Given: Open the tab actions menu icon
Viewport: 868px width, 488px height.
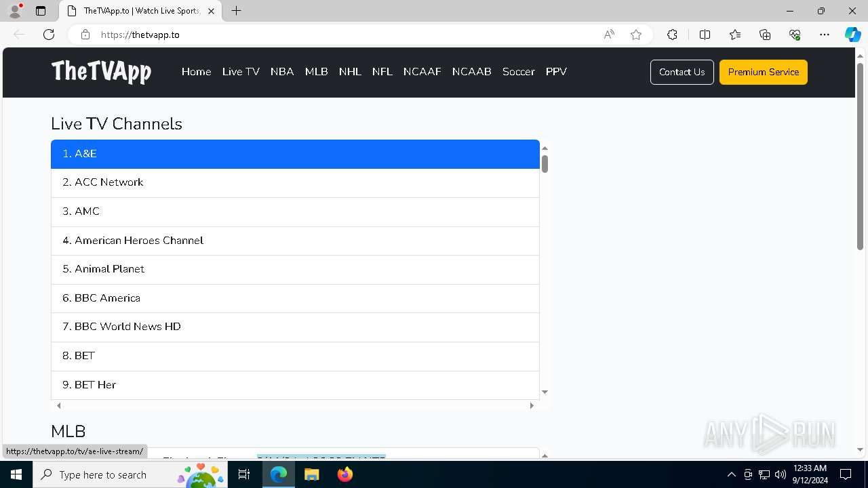Looking at the screenshot, I should [x=41, y=11].
